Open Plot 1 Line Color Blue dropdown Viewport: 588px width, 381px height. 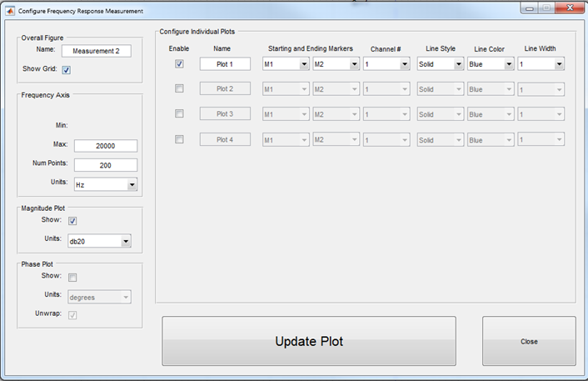click(490, 64)
